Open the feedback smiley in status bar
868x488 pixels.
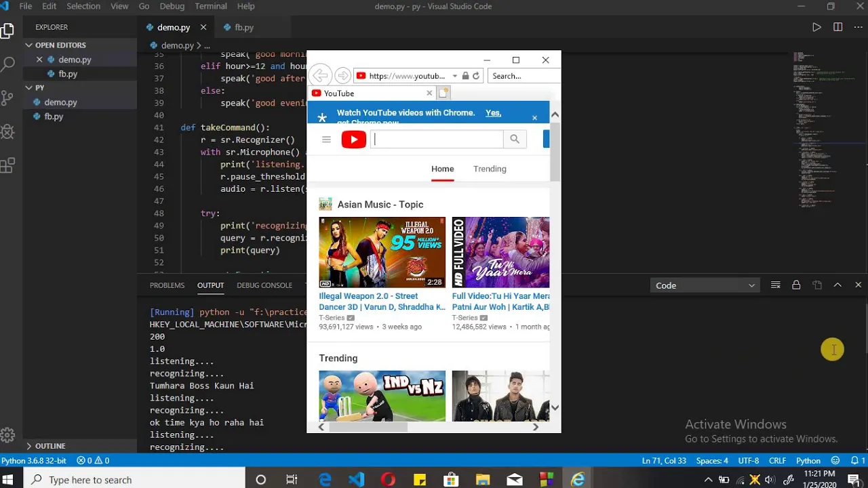(835, 460)
